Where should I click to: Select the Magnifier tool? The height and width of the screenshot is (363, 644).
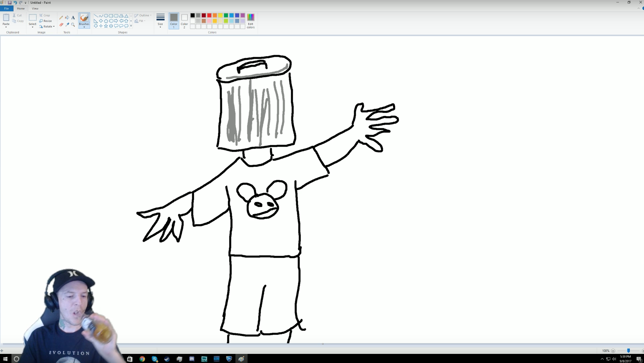click(73, 25)
